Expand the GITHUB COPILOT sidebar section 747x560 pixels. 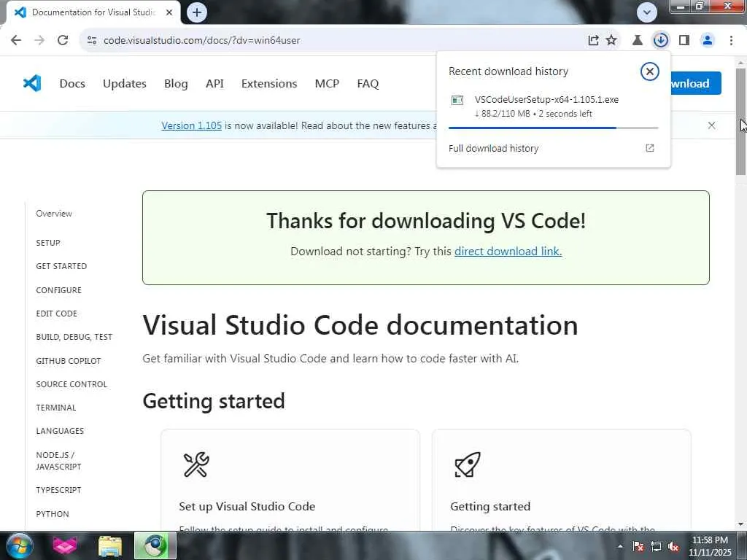pyautogui.click(x=68, y=360)
